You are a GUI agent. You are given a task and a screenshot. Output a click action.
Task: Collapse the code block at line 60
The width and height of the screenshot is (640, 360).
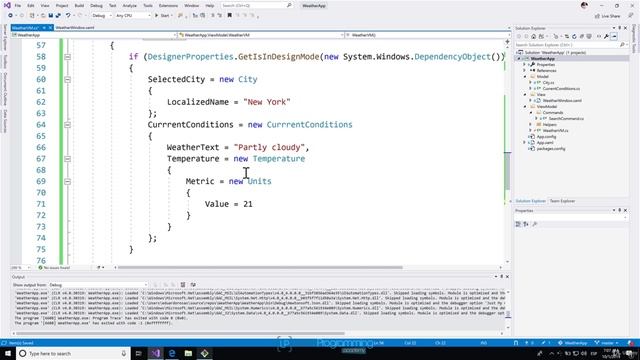[x=68, y=80]
